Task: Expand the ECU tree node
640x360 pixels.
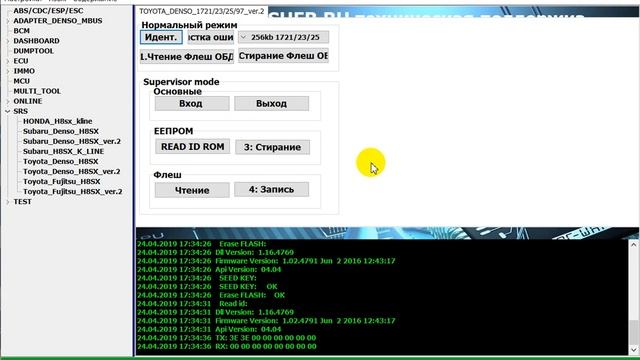Action: (x=8, y=61)
